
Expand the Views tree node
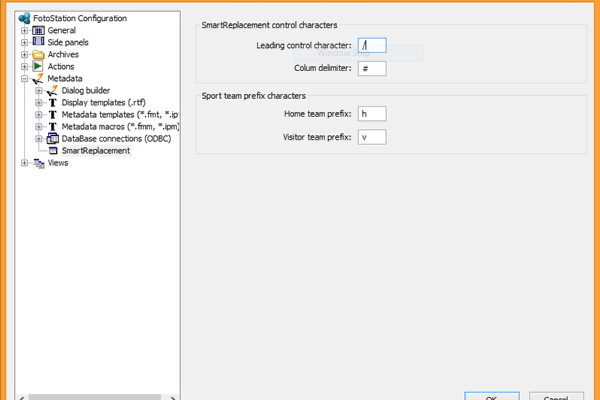tap(24, 163)
